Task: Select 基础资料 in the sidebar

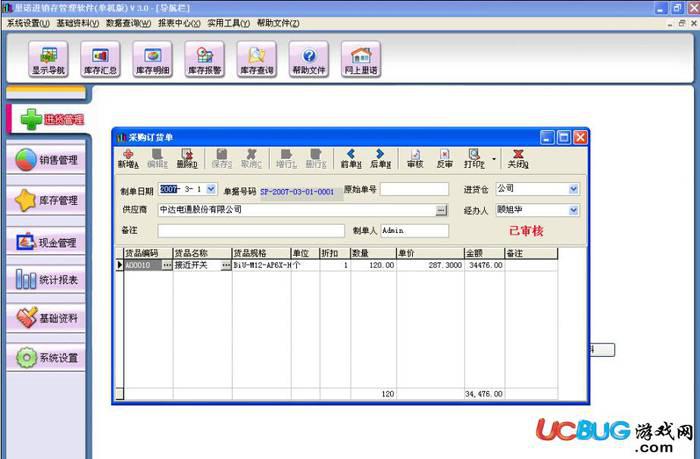Action: [x=46, y=318]
